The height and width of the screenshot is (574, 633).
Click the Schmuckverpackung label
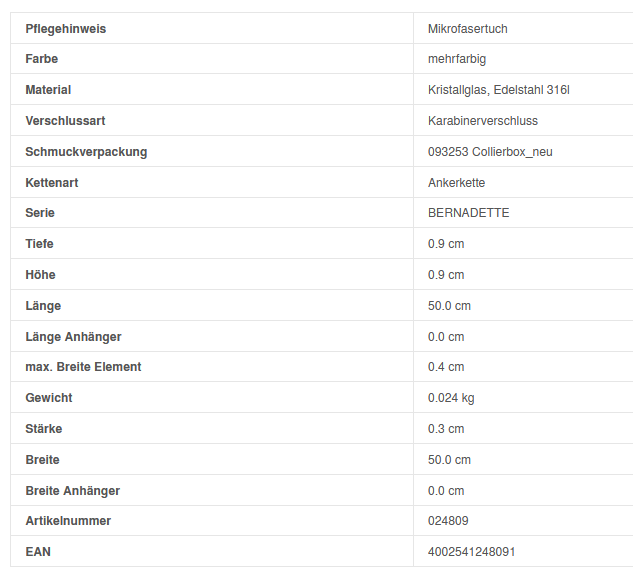86,152
